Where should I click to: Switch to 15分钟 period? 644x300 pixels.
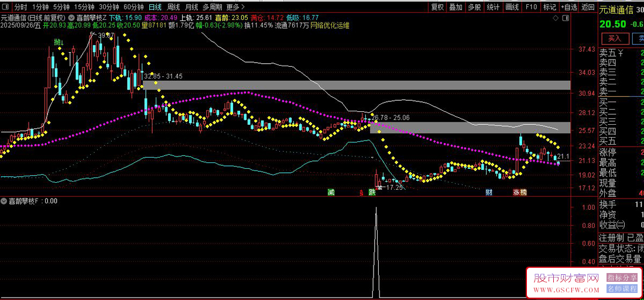pos(84,7)
